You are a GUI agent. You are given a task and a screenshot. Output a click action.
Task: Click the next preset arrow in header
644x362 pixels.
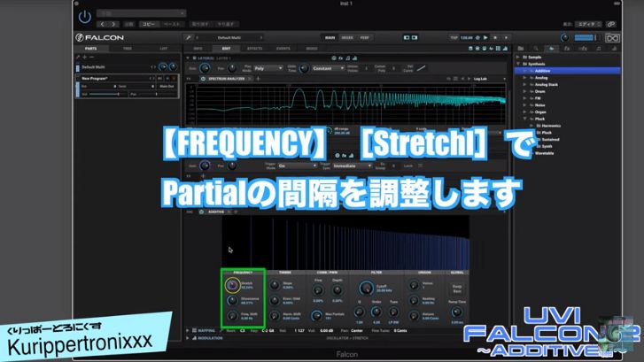(x=113, y=24)
